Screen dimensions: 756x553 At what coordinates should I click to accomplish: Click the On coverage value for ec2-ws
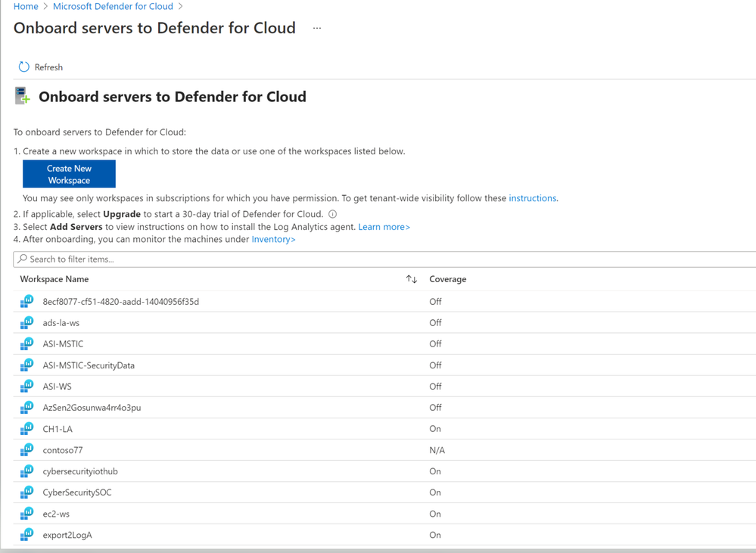[x=435, y=514]
